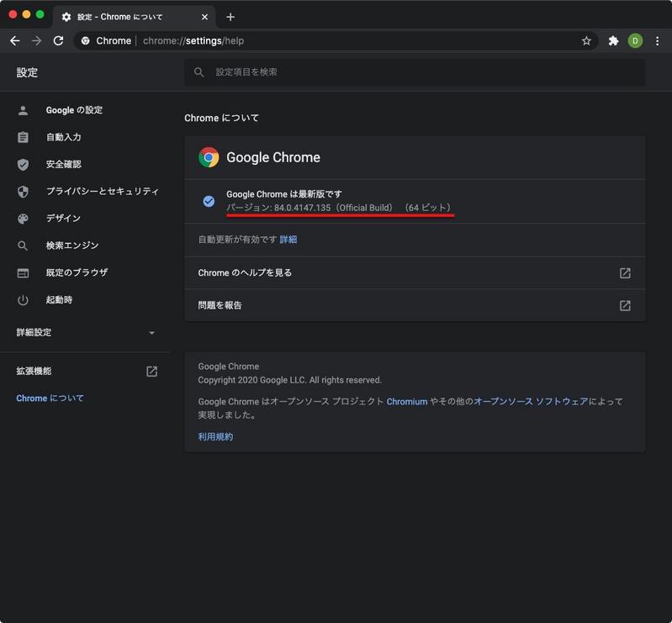Open the オープンソース ソフトウェア link
672x623 pixels.
pyautogui.click(x=531, y=402)
